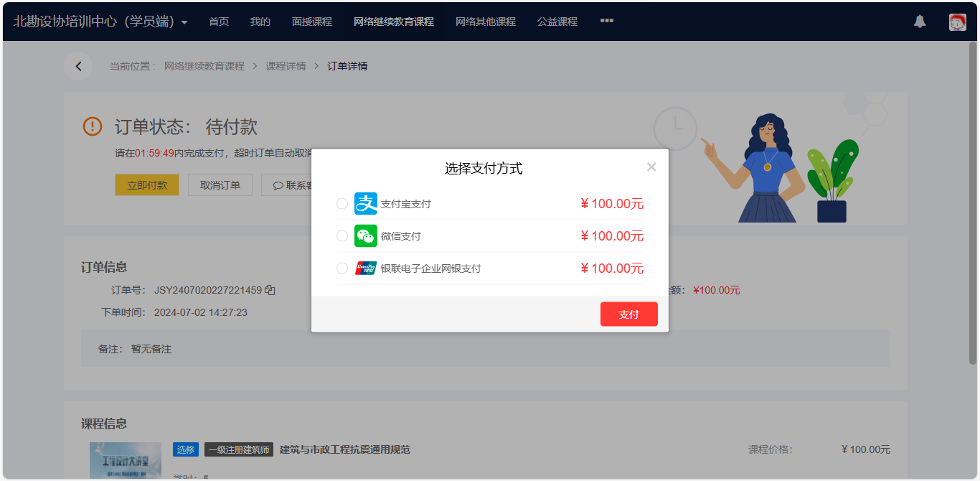Click the WeChat Pay logo icon

coord(366,236)
